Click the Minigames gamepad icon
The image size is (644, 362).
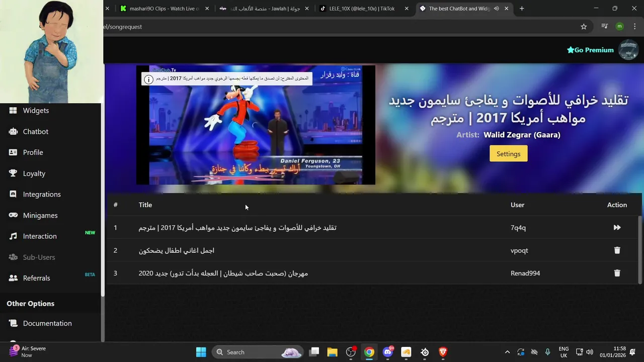point(13,215)
